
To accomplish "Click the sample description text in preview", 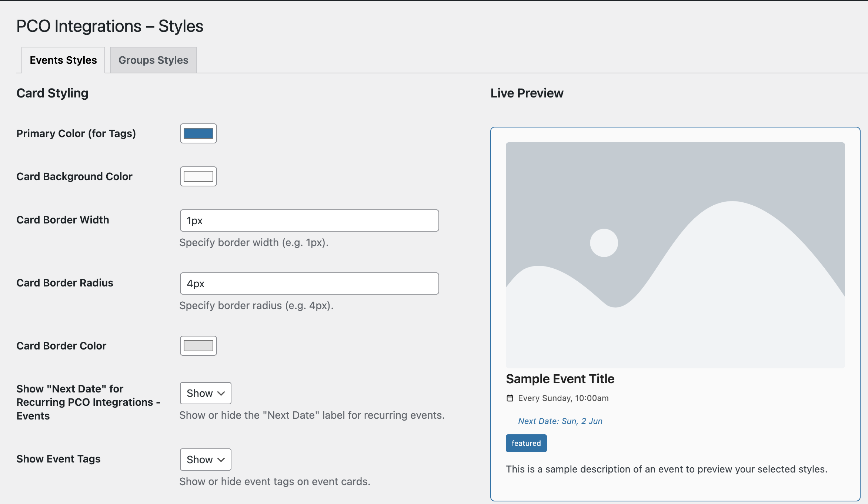I will click(x=667, y=469).
